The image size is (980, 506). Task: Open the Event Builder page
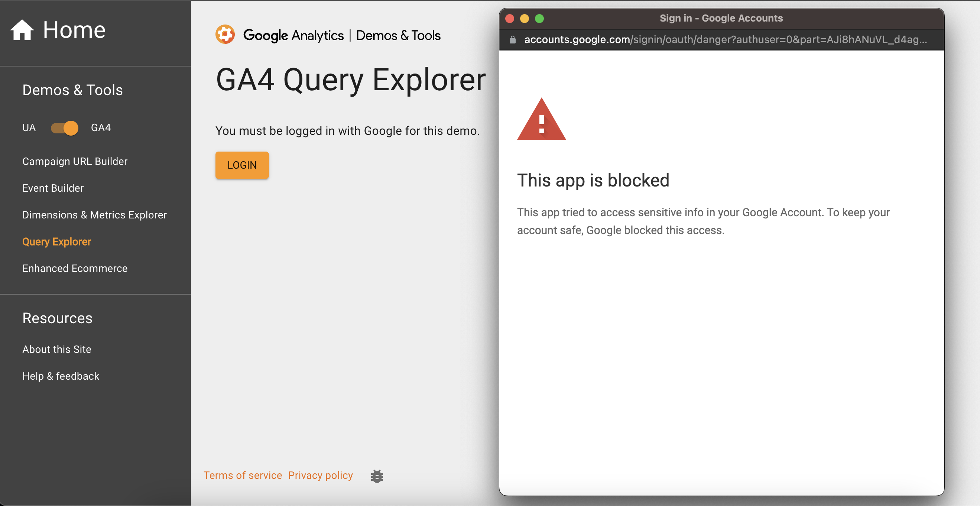coord(53,188)
